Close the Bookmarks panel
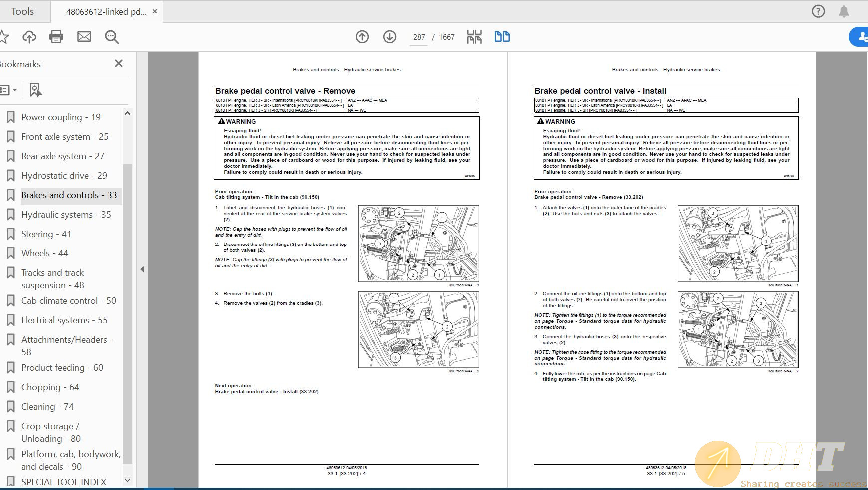Image resolution: width=868 pixels, height=490 pixels. [x=119, y=63]
